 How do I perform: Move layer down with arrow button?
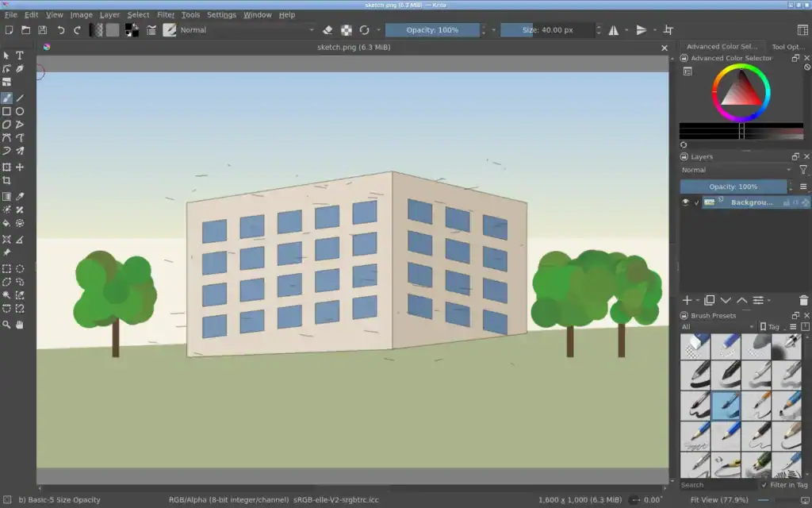tap(726, 300)
